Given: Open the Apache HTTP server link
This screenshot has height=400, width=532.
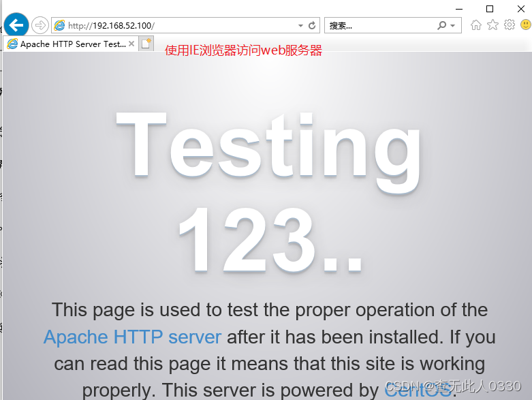Looking at the screenshot, I should pyautogui.click(x=132, y=337).
